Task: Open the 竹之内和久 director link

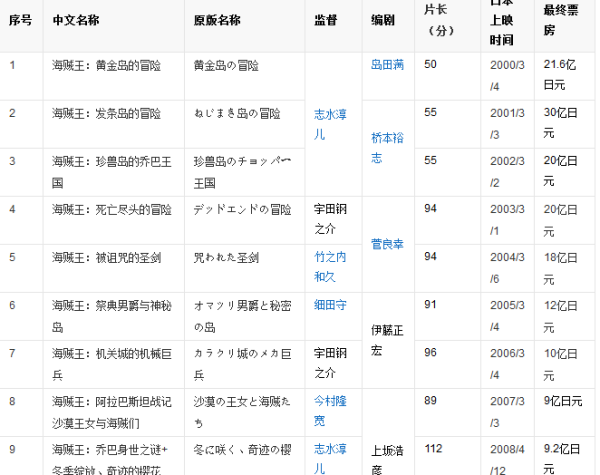Action: point(330,266)
